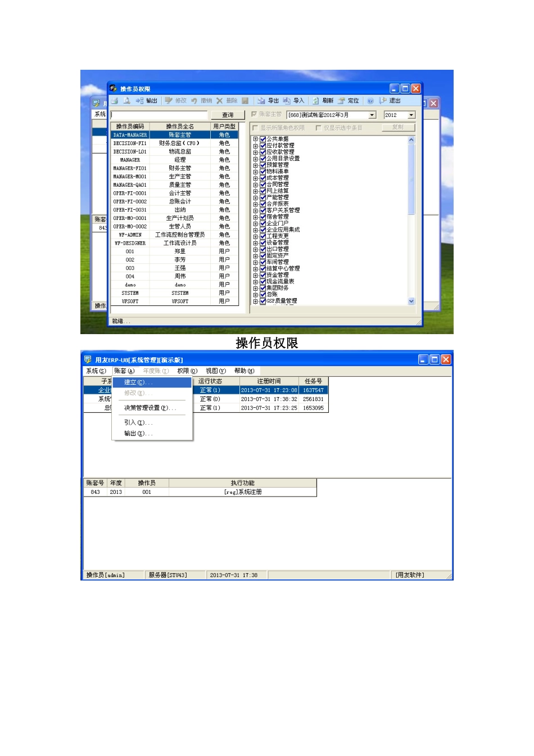
Task: Click the permission tree scroll down arrow
Action: (x=411, y=301)
